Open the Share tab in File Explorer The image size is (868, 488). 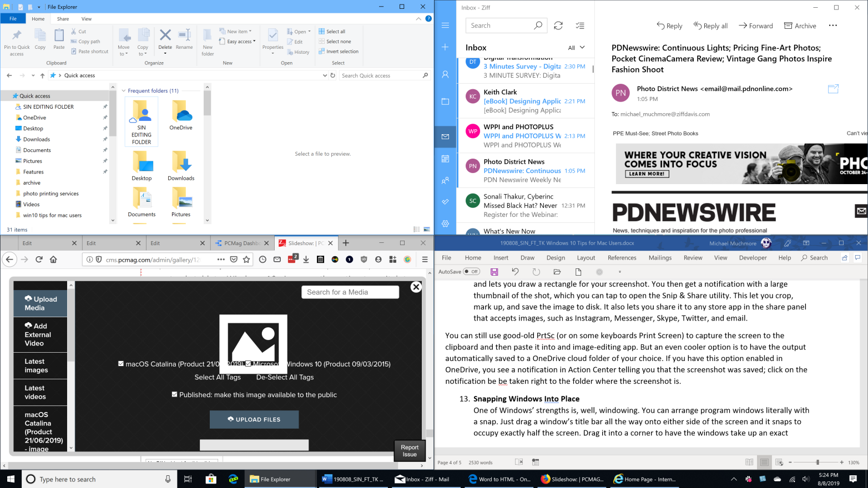tap(63, 19)
